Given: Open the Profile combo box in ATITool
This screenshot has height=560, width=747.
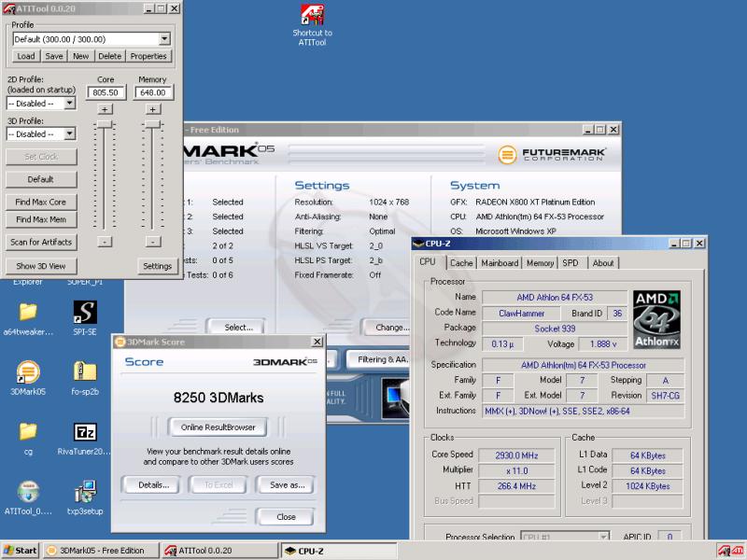Looking at the screenshot, I should pos(91,39).
